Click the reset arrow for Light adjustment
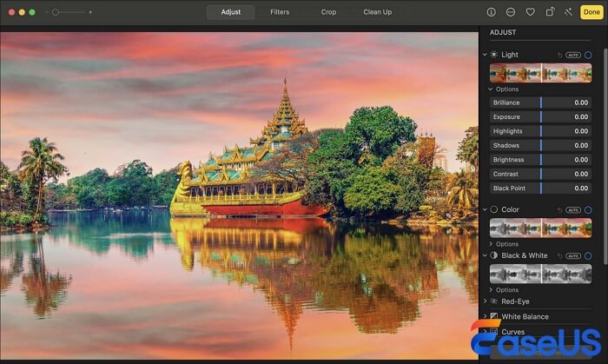 tap(560, 55)
